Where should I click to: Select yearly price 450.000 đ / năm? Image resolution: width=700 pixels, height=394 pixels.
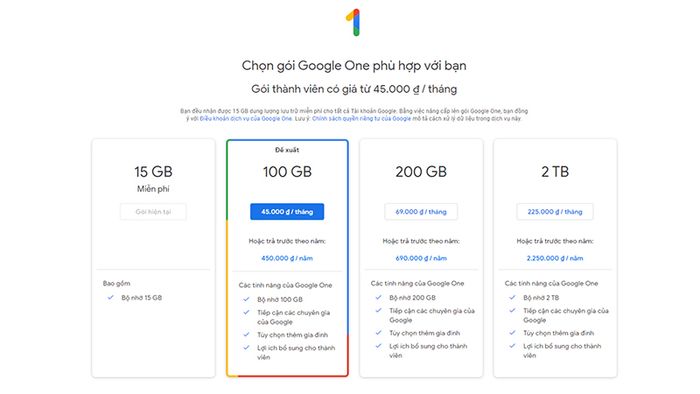287,258
